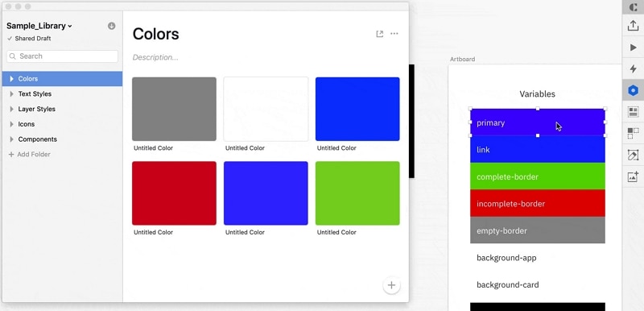Click the Colors page title
644x311 pixels.
tap(155, 34)
